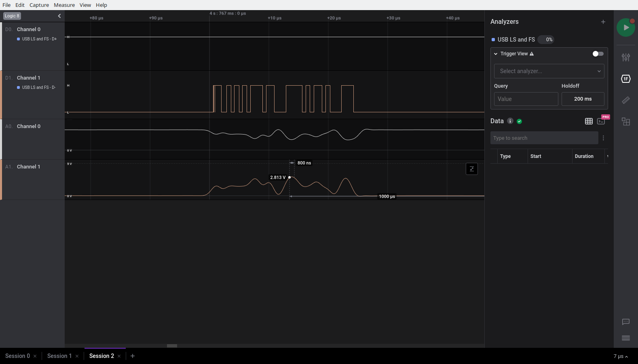Open the PRO terminal view icon
The image size is (638, 364).
(x=601, y=121)
